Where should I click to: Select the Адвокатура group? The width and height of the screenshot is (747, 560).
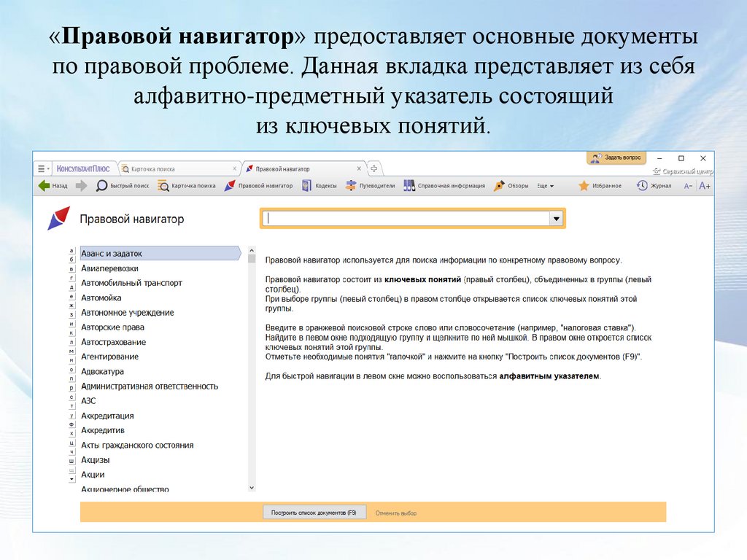point(102,371)
